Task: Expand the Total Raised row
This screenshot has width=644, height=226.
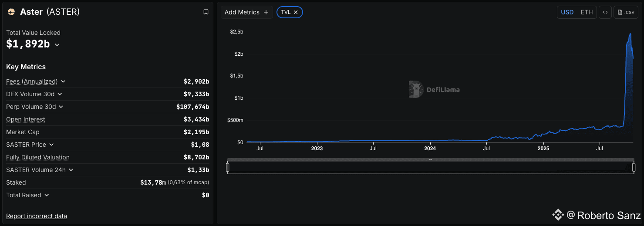Action: point(47,195)
